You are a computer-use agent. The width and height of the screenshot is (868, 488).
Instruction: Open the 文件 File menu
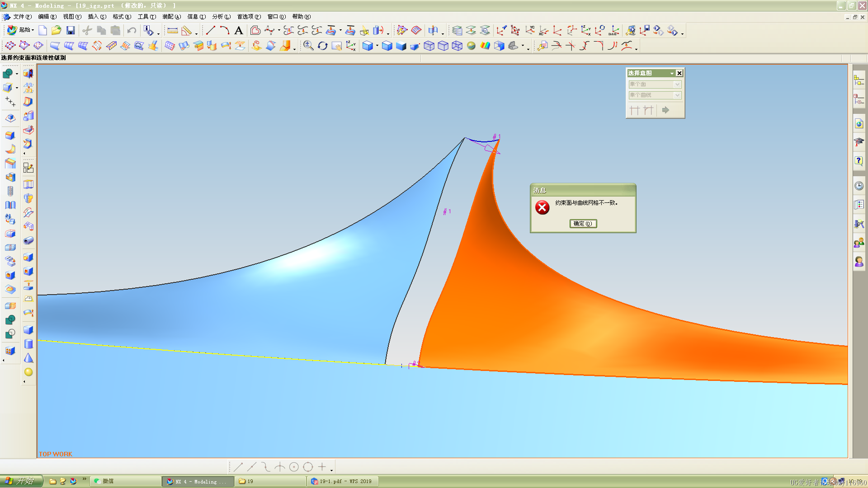point(22,17)
